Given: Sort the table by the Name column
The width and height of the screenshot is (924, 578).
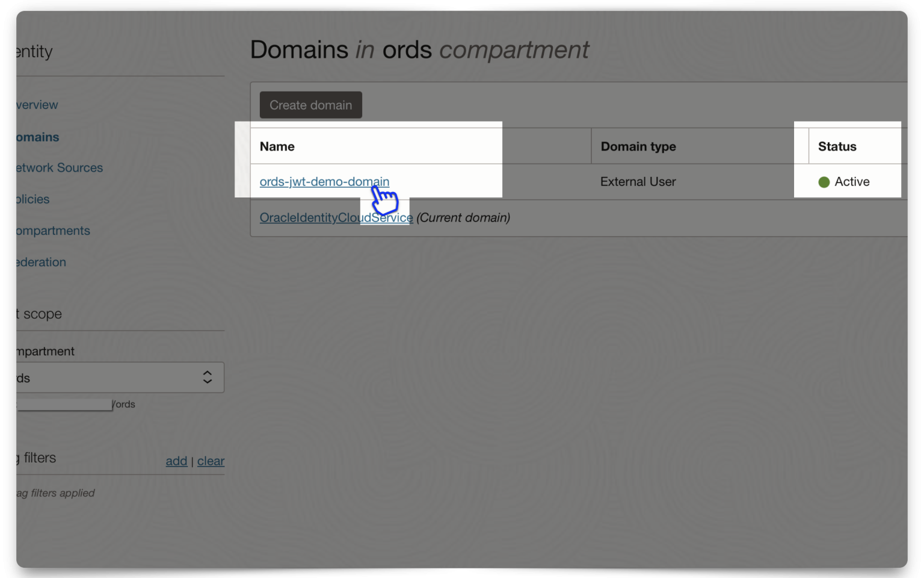Looking at the screenshot, I should click(277, 146).
